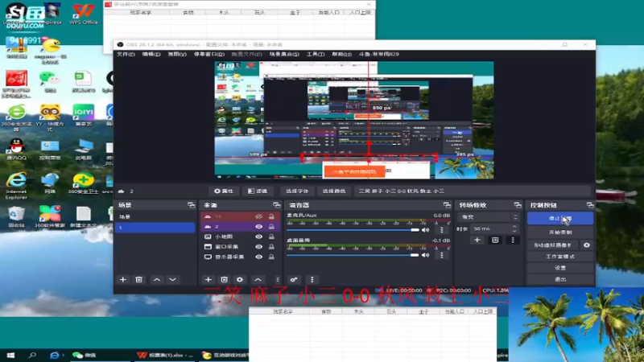Screen dimensions: 644x362
Task: Move scene up with arrow icon
Action: pyautogui.click(x=157, y=279)
